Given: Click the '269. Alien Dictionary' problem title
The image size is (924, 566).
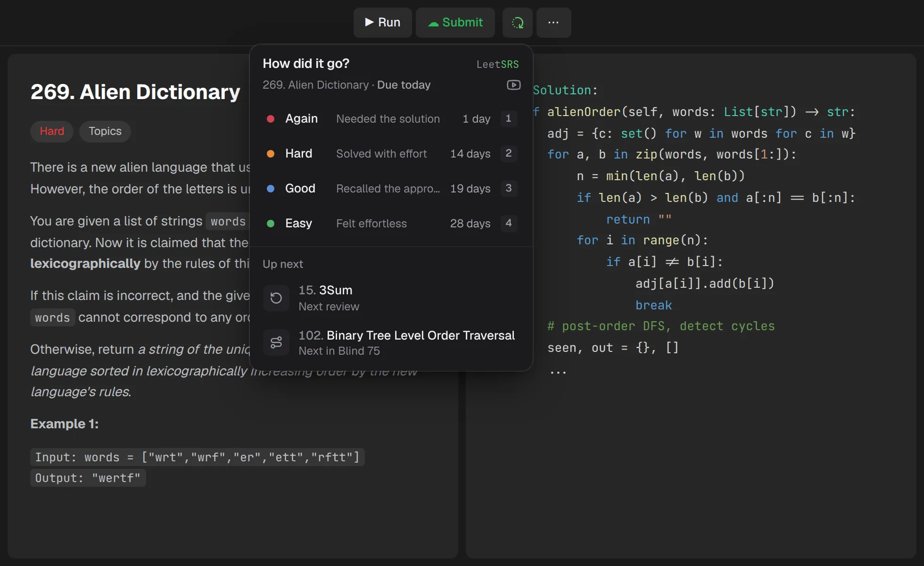Looking at the screenshot, I should pyautogui.click(x=135, y=92).
